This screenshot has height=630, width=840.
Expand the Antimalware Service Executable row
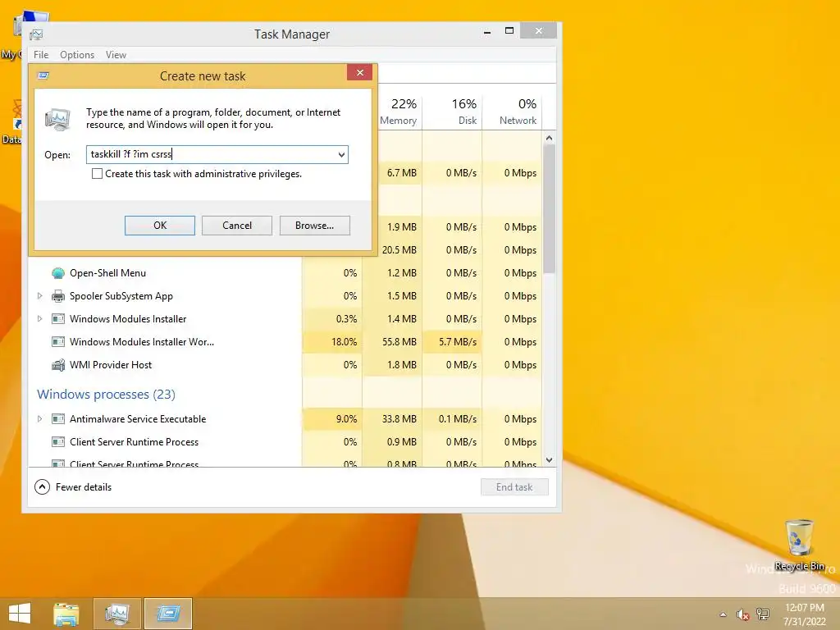tap(39, 419)
